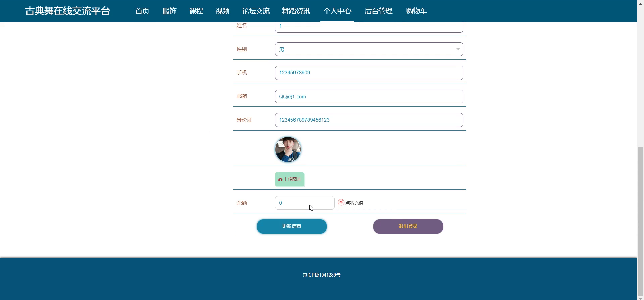Click the 退出登录 logout button
This screenshot has height=300, width=644.
(x=408, y=227)
